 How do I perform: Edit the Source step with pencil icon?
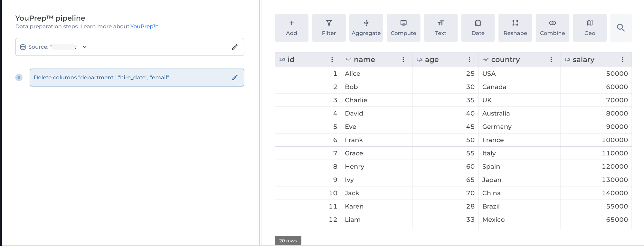point(235,47)
